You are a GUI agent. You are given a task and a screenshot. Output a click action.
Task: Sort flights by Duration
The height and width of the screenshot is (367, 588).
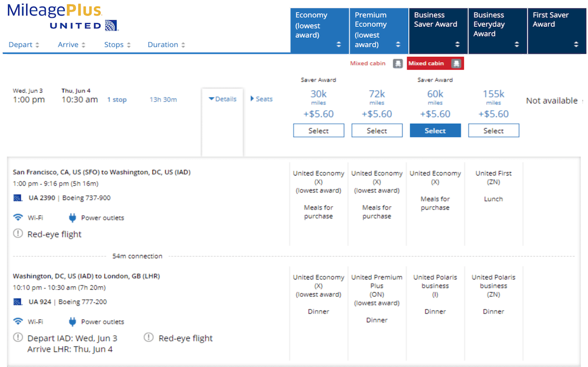[x=167, y=45]
